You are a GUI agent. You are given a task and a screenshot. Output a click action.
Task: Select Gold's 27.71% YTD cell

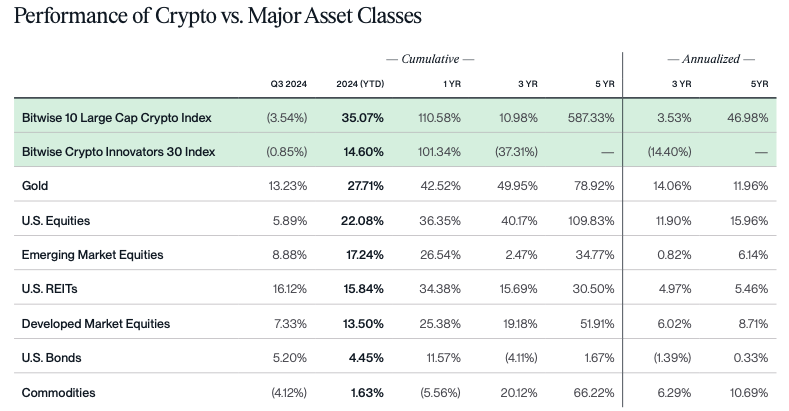pos(363,186)
